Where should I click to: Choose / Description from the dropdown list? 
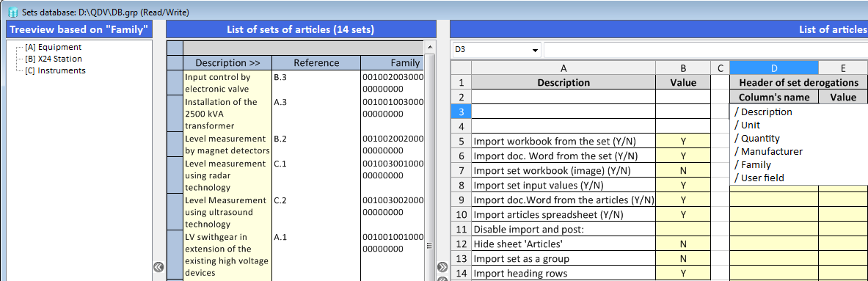click(763, 112)
